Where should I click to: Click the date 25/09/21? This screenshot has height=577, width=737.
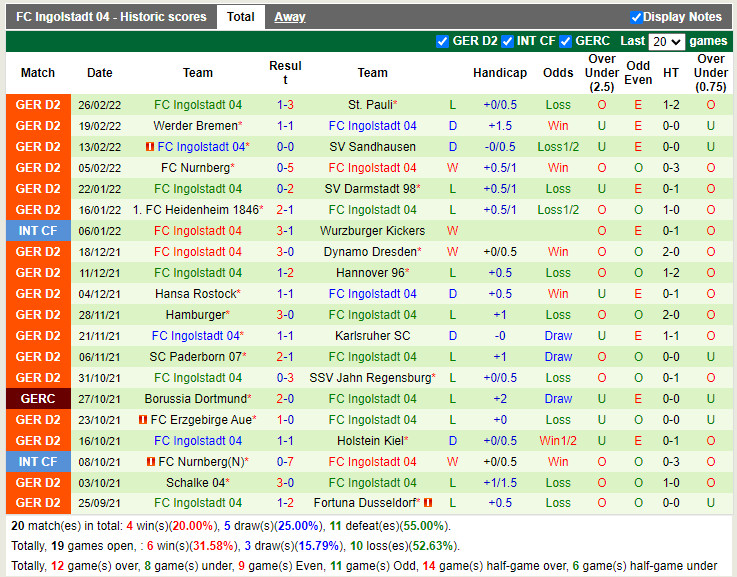(100, 503)
